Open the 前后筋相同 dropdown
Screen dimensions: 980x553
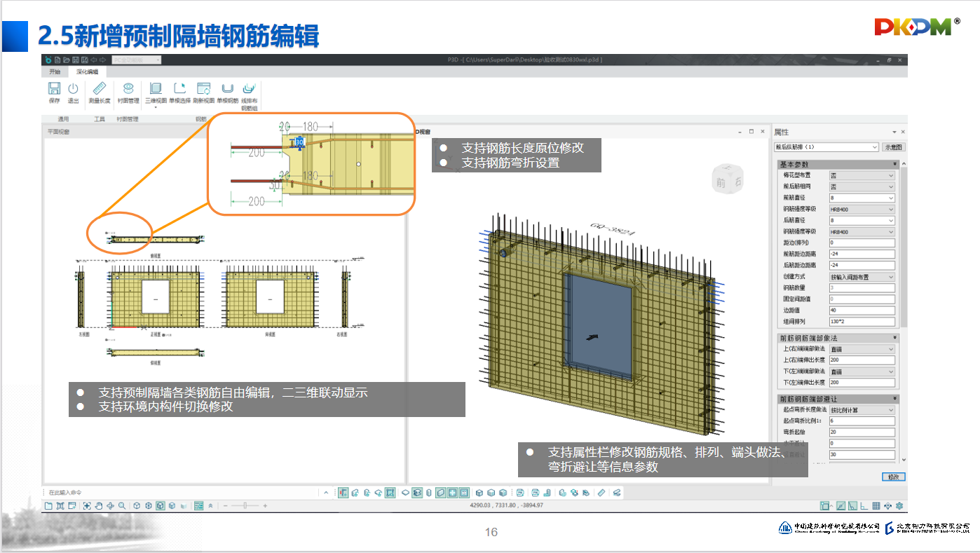[x=862, y=186]
